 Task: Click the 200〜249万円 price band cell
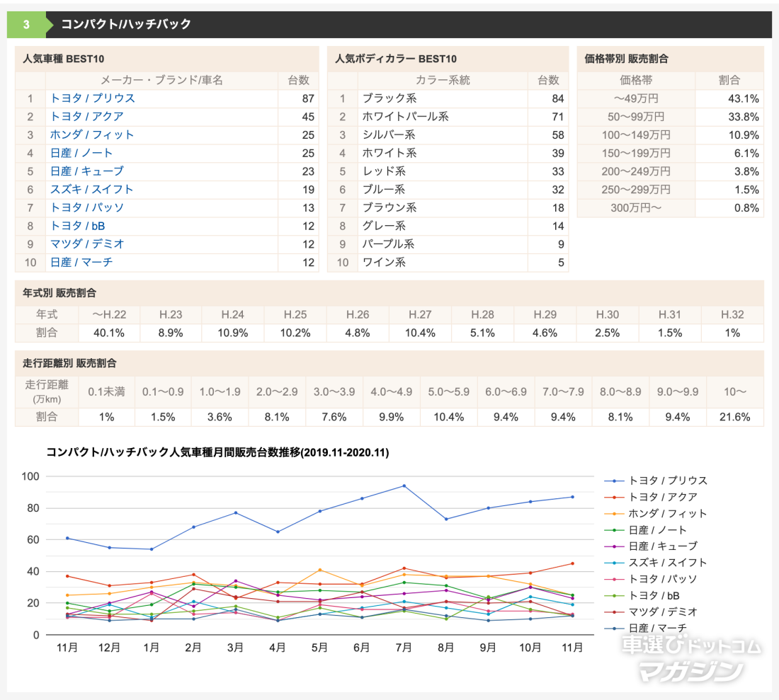pyautogui.click(x=636, y=171)
